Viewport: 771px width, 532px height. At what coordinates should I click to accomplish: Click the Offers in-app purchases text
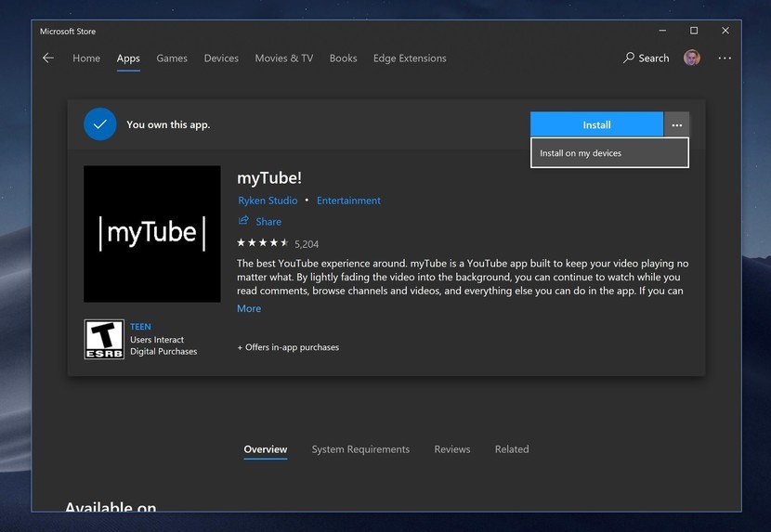pyautogui.click(x=288, y=347)
